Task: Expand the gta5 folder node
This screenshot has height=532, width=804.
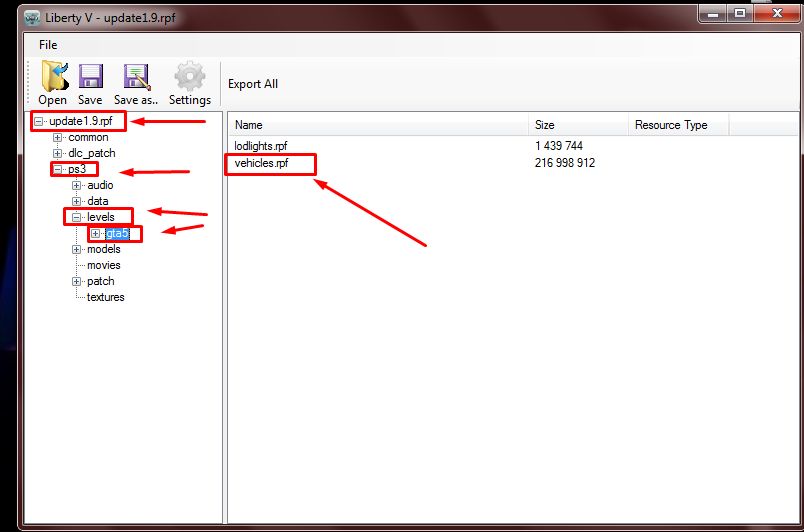Action: (x=96, y=233)
